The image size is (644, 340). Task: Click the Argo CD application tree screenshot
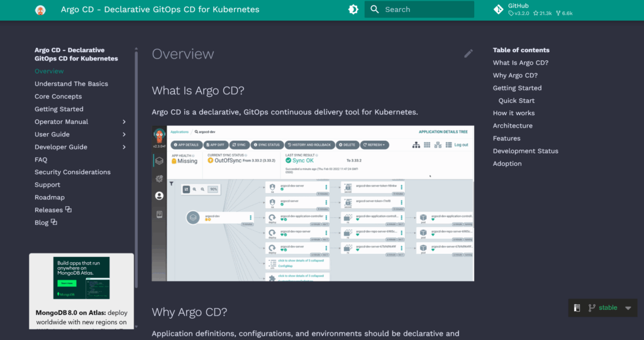[313, 203]
